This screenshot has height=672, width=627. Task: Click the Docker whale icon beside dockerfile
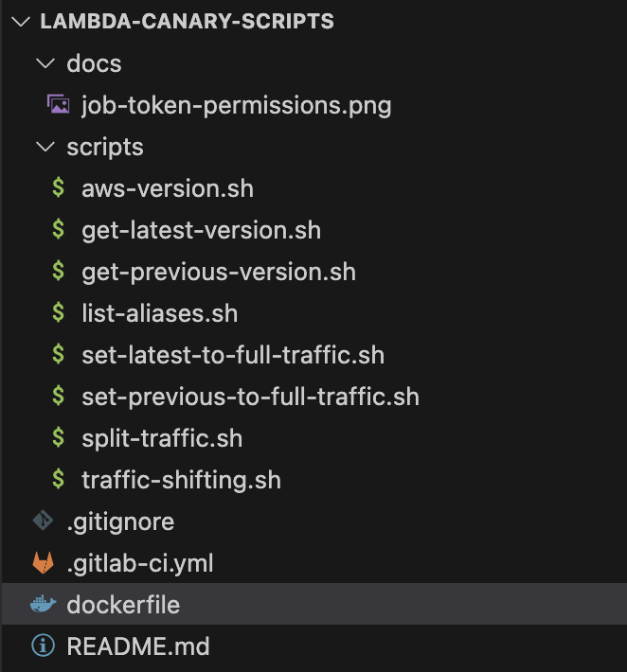click(x=43, y=604)
